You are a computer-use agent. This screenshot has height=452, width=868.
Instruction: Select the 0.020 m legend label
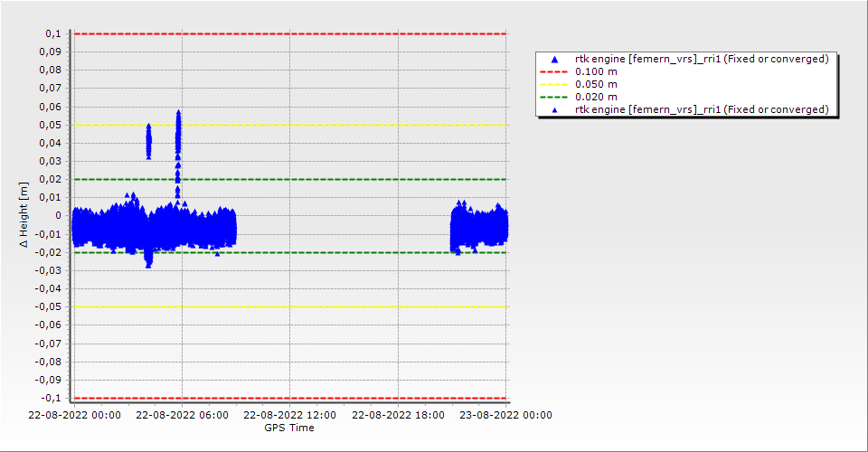coord(597,97)
